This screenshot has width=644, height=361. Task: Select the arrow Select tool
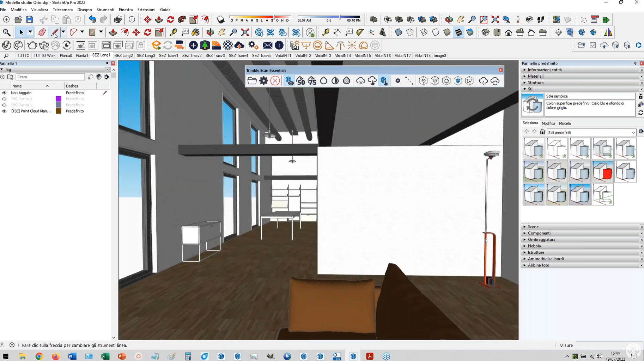coord(21,32)
